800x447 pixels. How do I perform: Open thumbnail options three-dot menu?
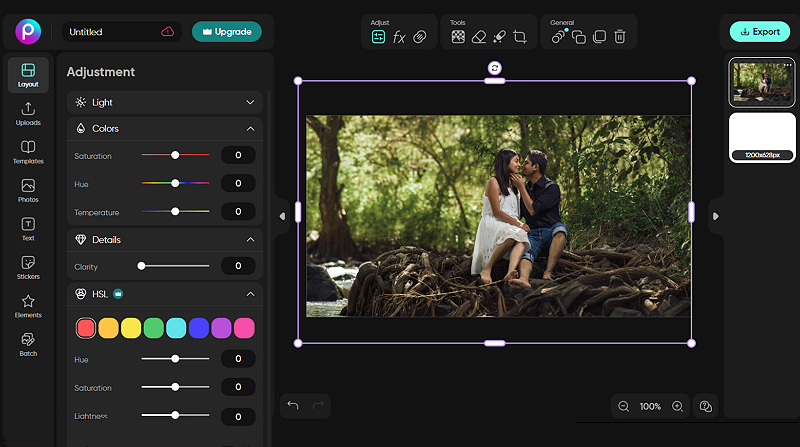coord(787,65)
